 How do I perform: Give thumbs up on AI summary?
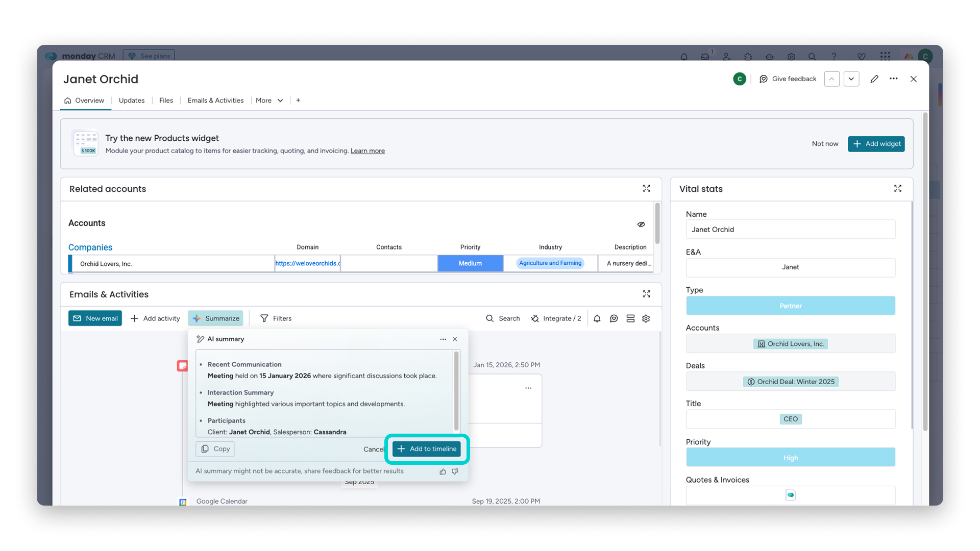coord(443,471)
